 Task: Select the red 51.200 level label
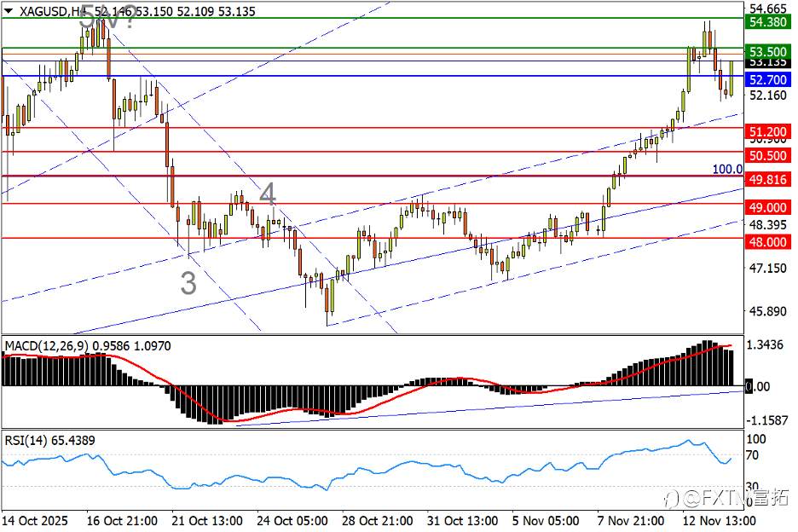(x=768, y=131)
